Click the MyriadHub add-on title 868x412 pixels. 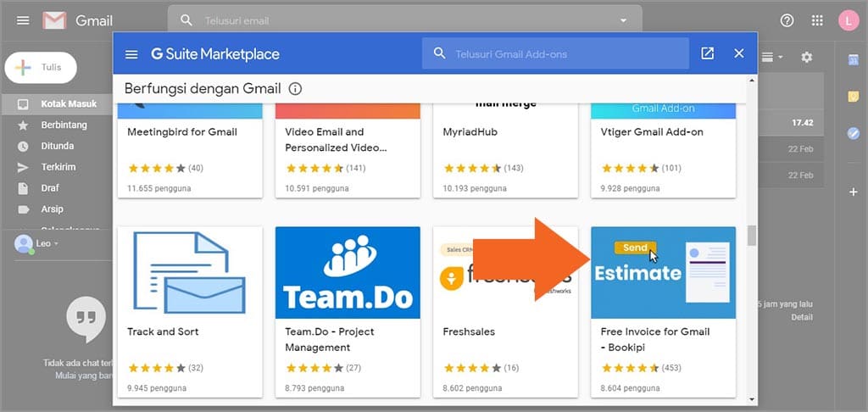470,131
